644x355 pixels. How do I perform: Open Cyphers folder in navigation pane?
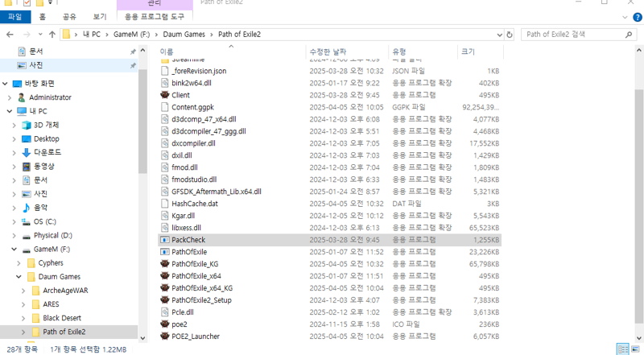coord(51,263)
